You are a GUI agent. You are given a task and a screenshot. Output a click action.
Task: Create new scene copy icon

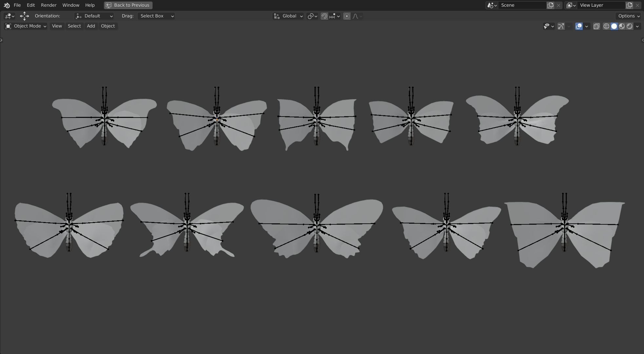(x=550, y=5)
